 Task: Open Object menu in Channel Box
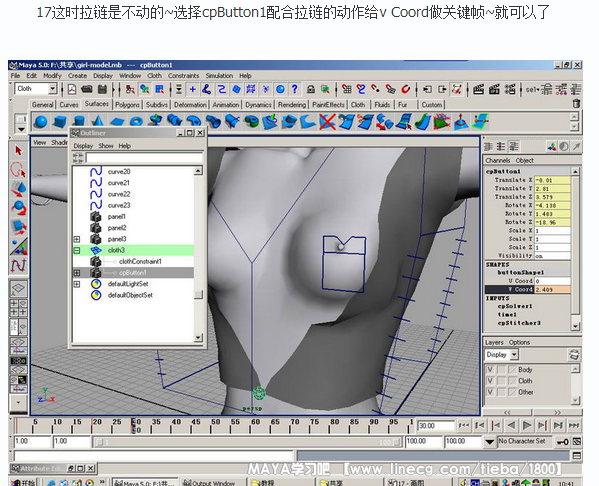[x=525, y=160]
